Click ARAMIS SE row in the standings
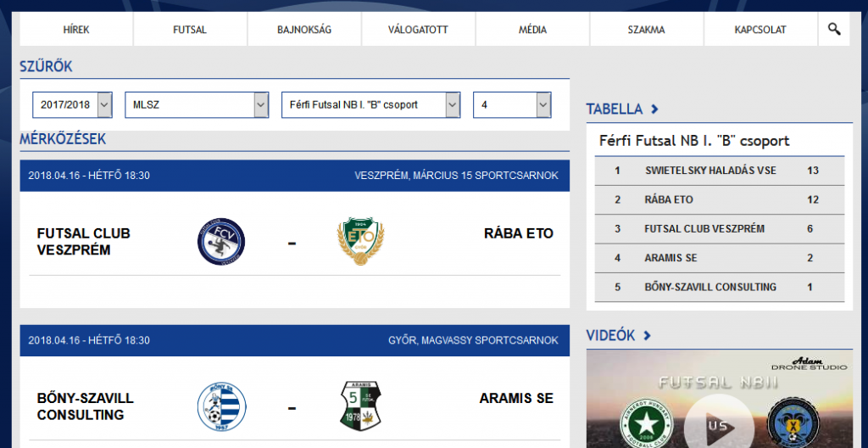Image resolution: width=868 pixels, height=448 pixels. (720, 258)
